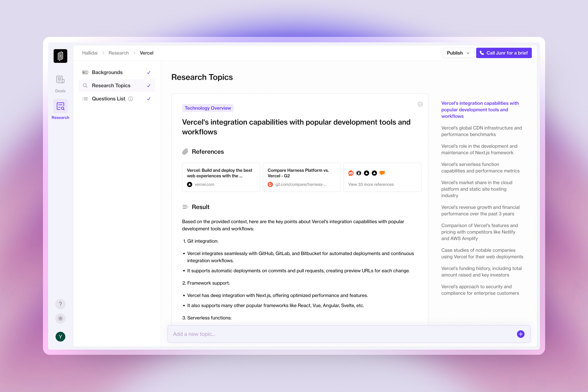The width and height of the screenshot is (588, 392).
Task: Jump to security and compliance topic
Action: 480,290
